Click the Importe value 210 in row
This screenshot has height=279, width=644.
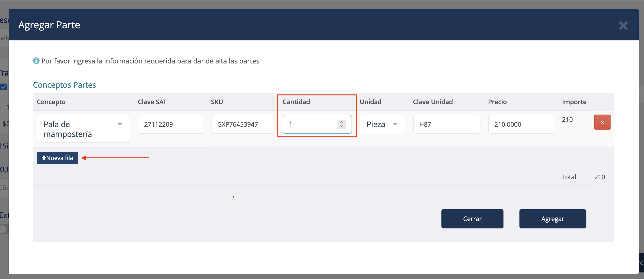[567, 119]
